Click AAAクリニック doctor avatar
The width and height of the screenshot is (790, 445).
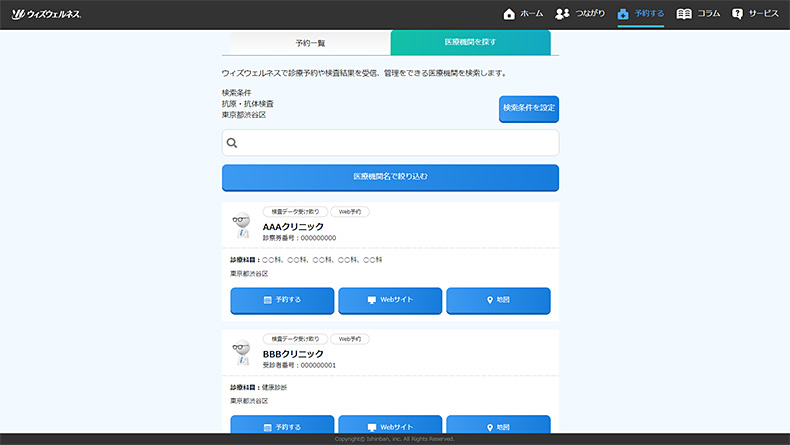241,227
